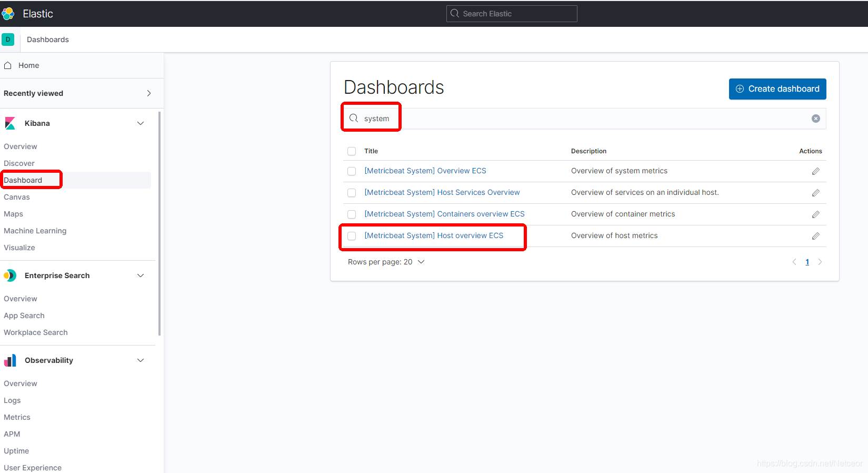Image resolution: width=868 pixels, height=473 pixels.
Task: Open User Experience in the sidebar
Action: click(33, 468)
